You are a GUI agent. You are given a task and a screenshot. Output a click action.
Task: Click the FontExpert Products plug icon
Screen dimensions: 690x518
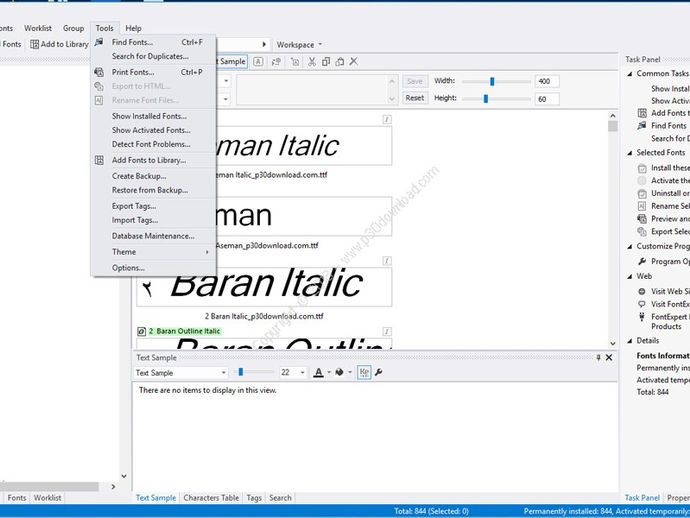(642, 317)
